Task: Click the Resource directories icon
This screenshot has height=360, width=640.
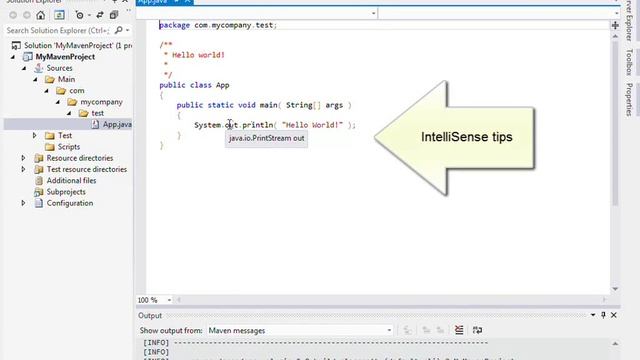Action: (x=39, y=158)
